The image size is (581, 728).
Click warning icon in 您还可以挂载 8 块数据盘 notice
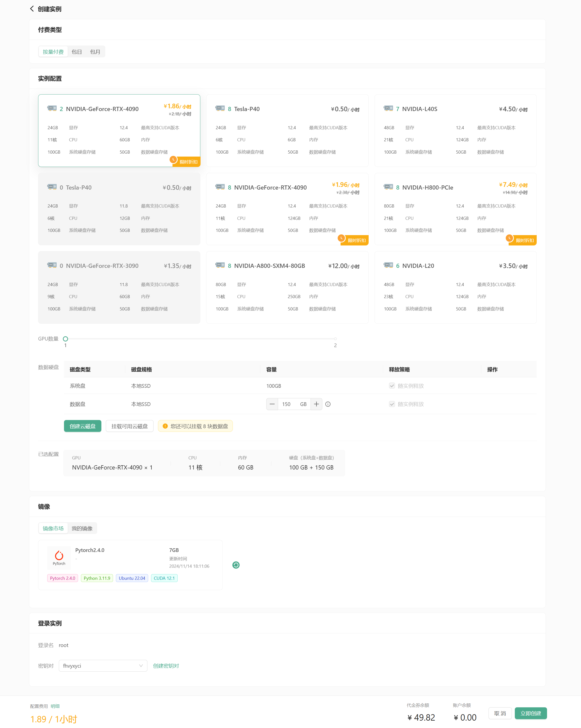pos(165,426)
